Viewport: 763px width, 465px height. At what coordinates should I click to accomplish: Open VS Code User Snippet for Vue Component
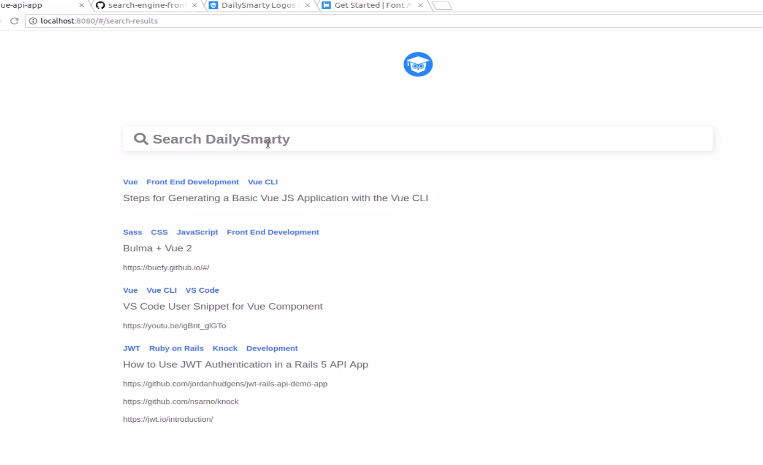(x=223, y=306)
